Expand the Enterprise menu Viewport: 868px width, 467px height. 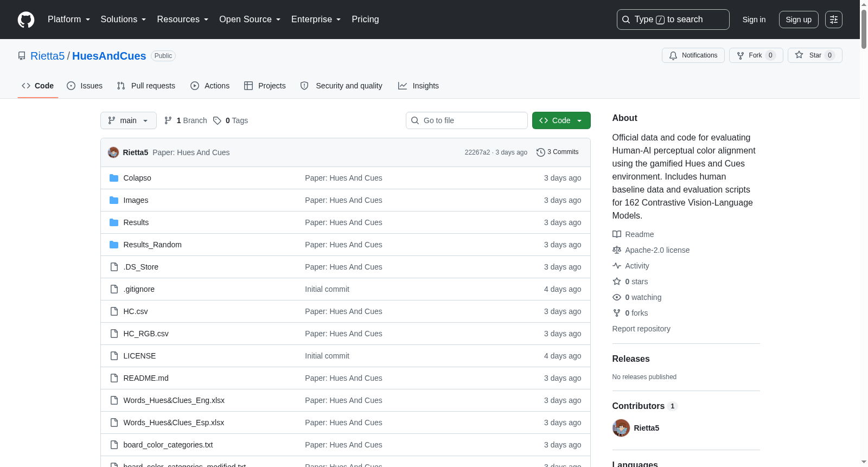(x=316, y=20)
